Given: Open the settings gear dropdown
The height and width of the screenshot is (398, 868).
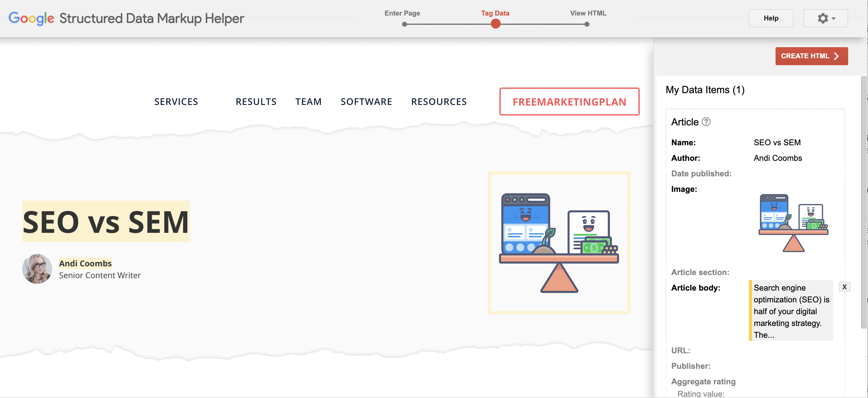Looking at the screenshot, I should coord(825,18).
